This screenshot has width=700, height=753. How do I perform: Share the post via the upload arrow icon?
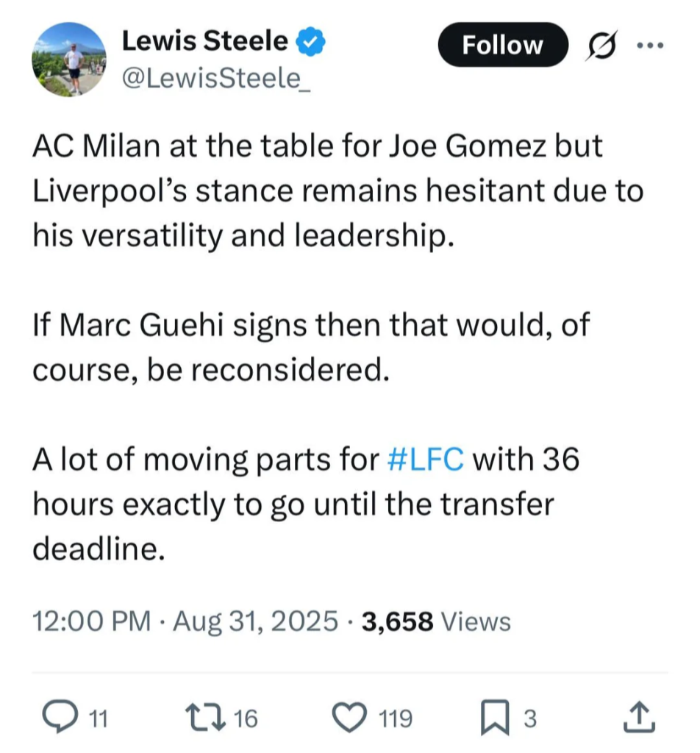(x=637, y=717)
